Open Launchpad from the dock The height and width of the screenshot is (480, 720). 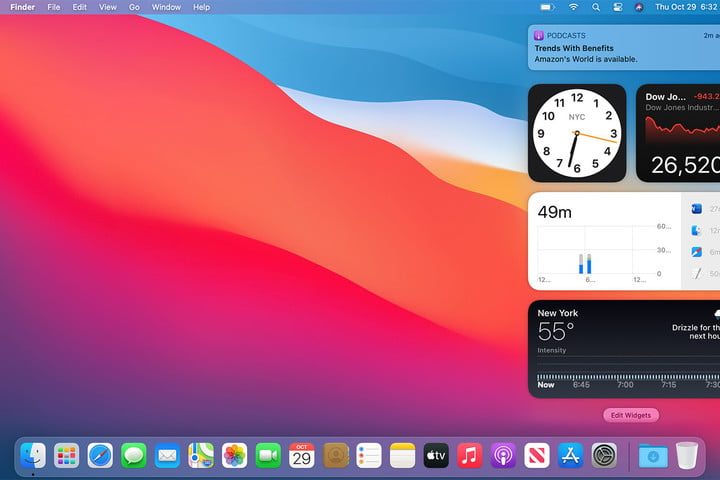pyautogui.click(x=67, y=456)
